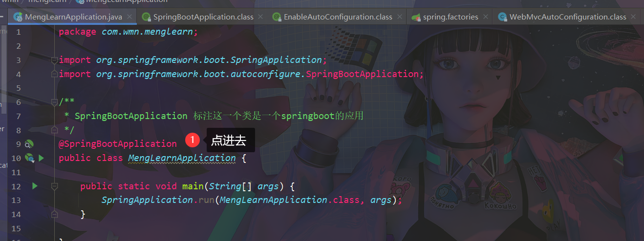Click line number 11 in the gutter
Viewport: 644px width, 241px height.
pos(16,172)
